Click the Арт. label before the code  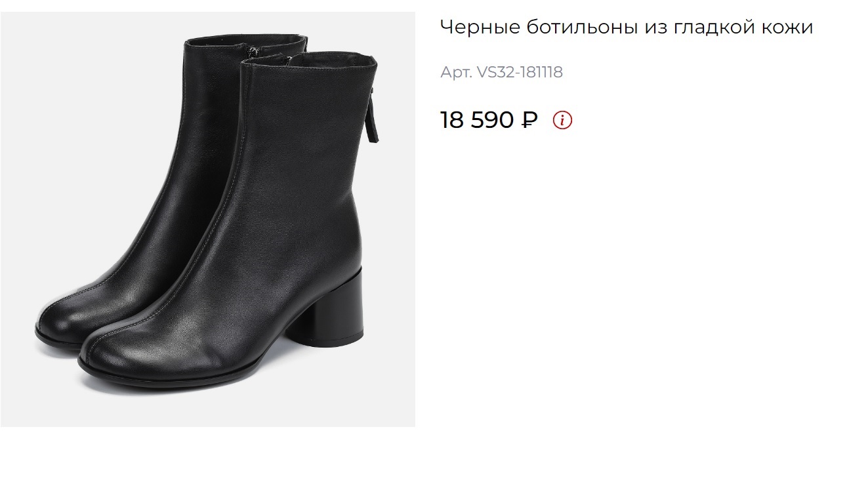click(x=456, y=72)
